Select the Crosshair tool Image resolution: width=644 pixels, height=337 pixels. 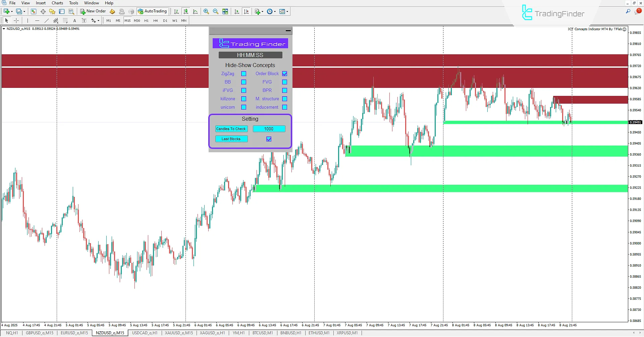(x=16, y=20)
